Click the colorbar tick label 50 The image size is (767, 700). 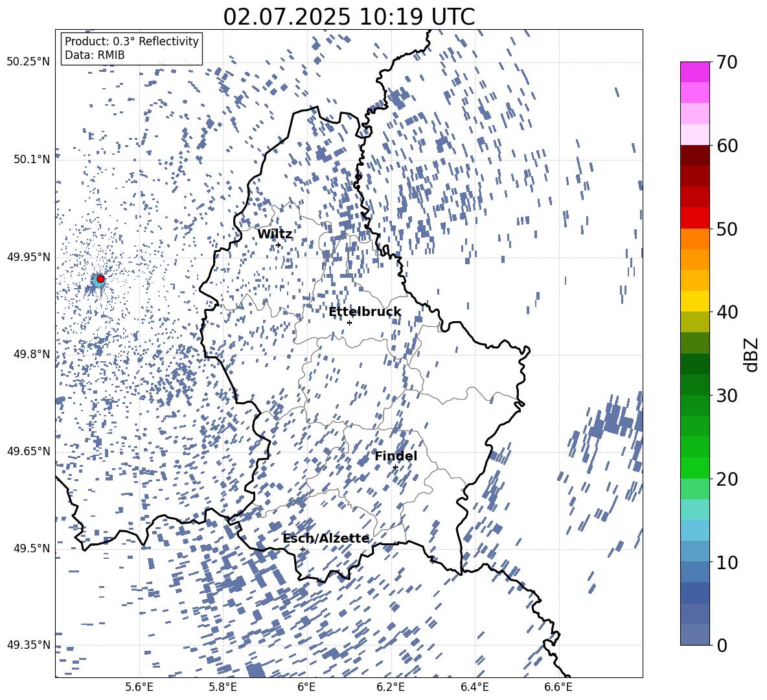726,229
